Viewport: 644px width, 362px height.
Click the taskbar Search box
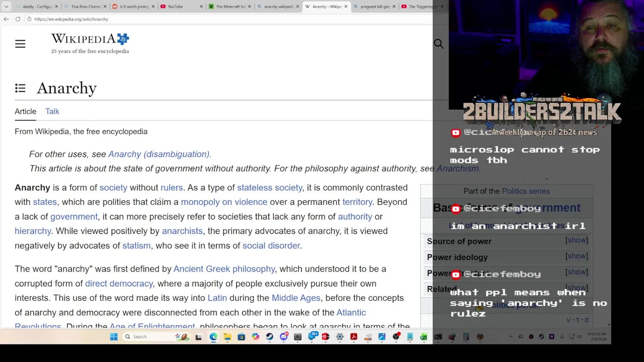click(x=156, y=337)
